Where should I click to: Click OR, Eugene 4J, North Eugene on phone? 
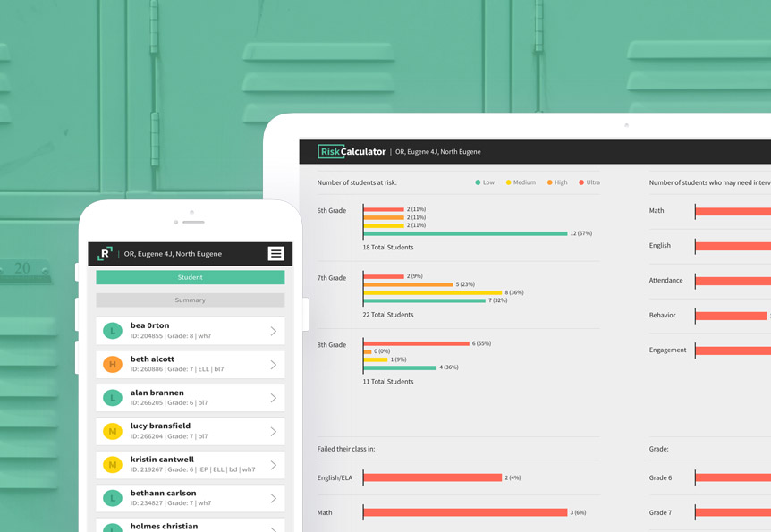coord(173,254)
